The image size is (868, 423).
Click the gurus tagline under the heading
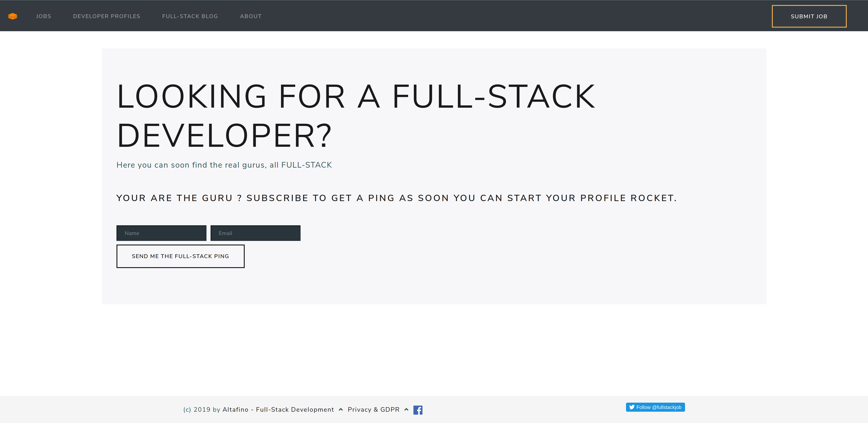[x=224, y=165]
